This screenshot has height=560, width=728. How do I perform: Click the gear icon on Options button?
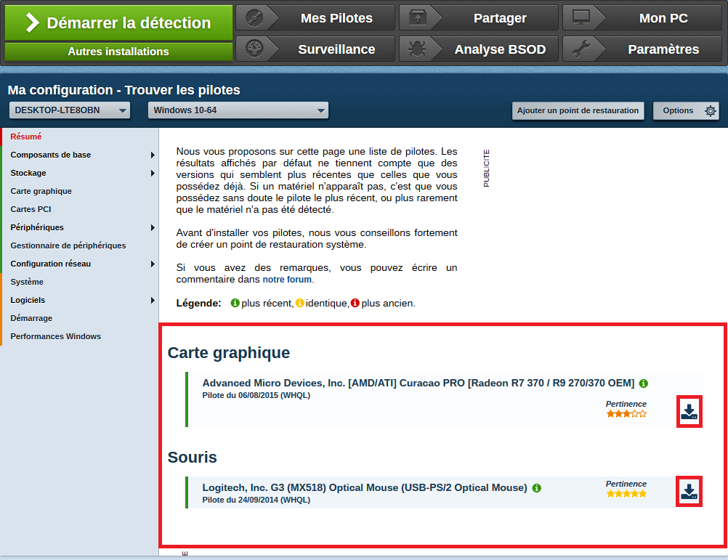click(710, 111)
